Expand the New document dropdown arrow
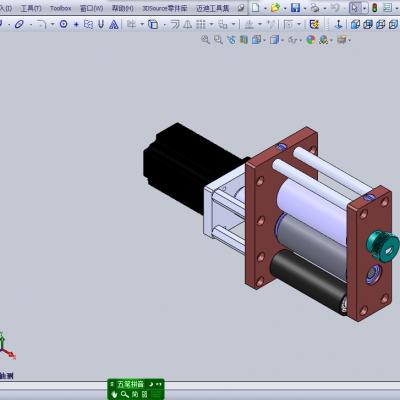400x400 pixels. click(265, 8)
